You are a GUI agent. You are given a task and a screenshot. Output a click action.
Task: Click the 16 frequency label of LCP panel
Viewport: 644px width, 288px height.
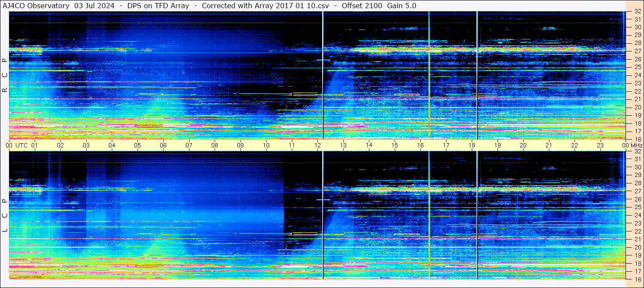point(637,279)
